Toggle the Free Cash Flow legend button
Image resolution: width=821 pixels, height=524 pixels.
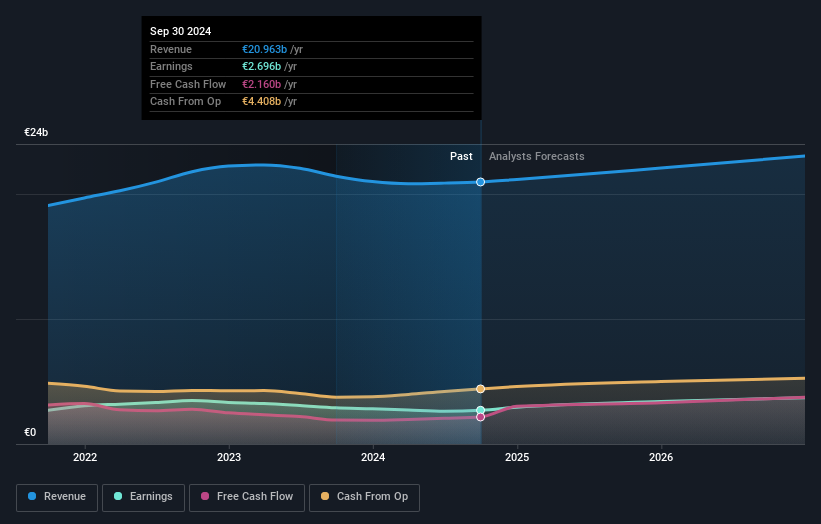point(247,497)
